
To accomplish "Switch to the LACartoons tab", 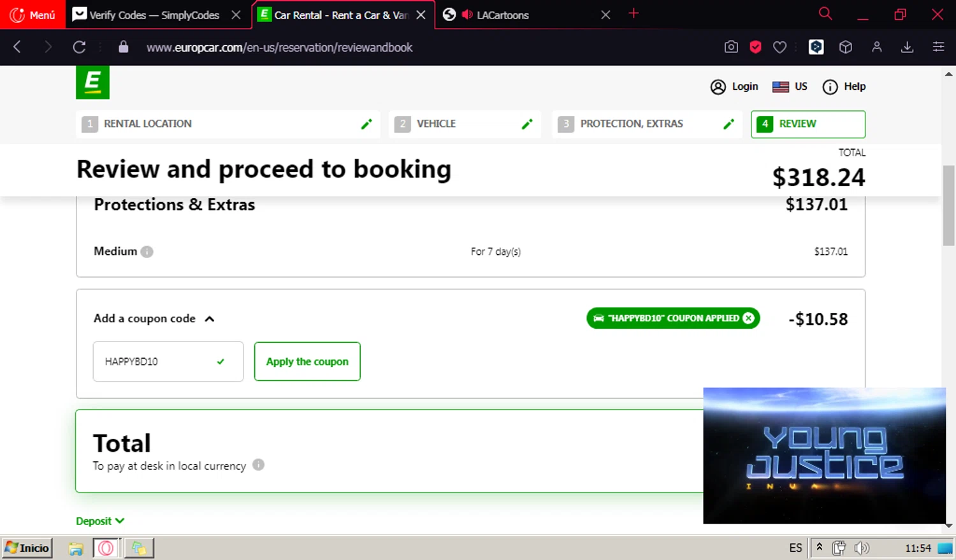I will (503, 15).
